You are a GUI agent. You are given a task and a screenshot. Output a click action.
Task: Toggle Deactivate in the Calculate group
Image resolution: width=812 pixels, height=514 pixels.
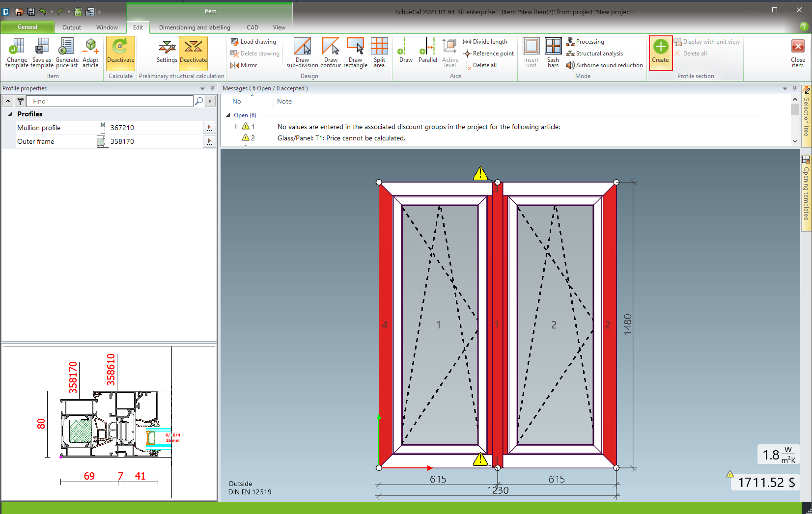coord(120,52)
